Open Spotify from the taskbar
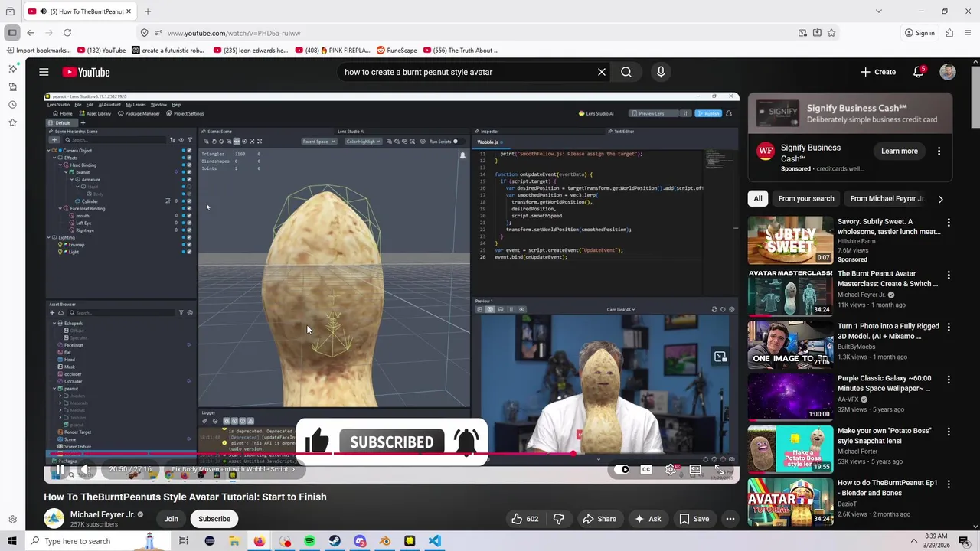The image size is (980, 551). [309, 541]
